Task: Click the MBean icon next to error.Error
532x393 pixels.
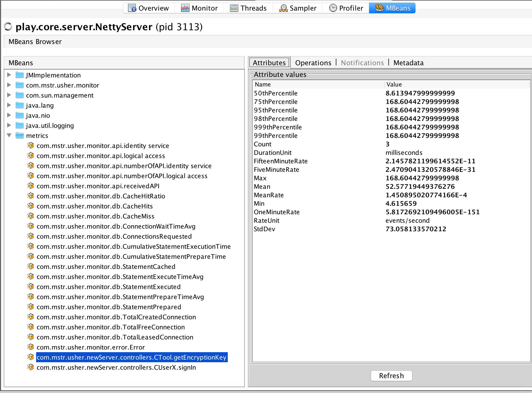Action: [x=31, y=347]
